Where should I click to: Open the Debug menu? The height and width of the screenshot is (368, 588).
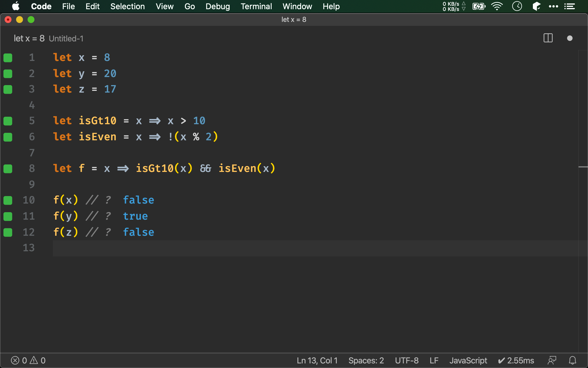pyautogui.click(x=218, y=6)
